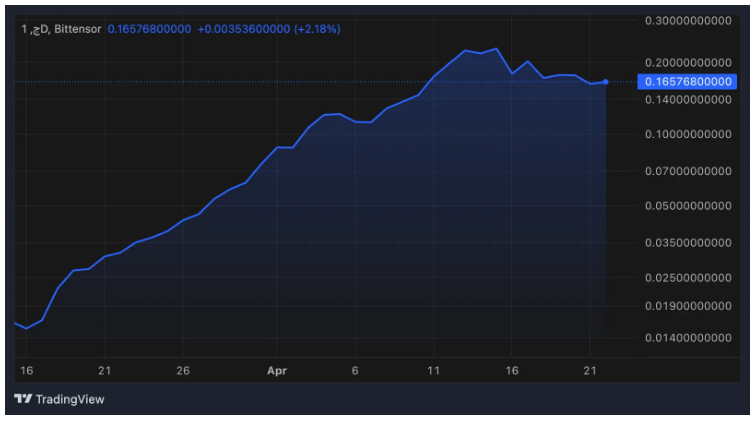
Task: Click the 0.20000000000 price axis label
Action: coord(688,62)
